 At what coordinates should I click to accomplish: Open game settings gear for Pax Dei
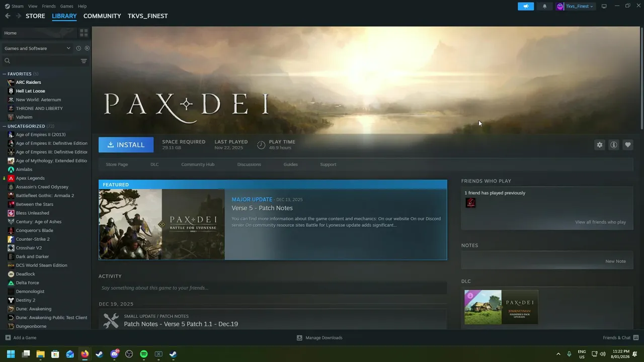tap(599, 145)
